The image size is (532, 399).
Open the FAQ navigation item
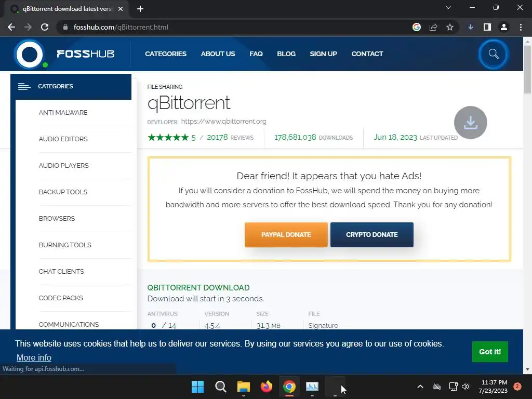(256, 54)
